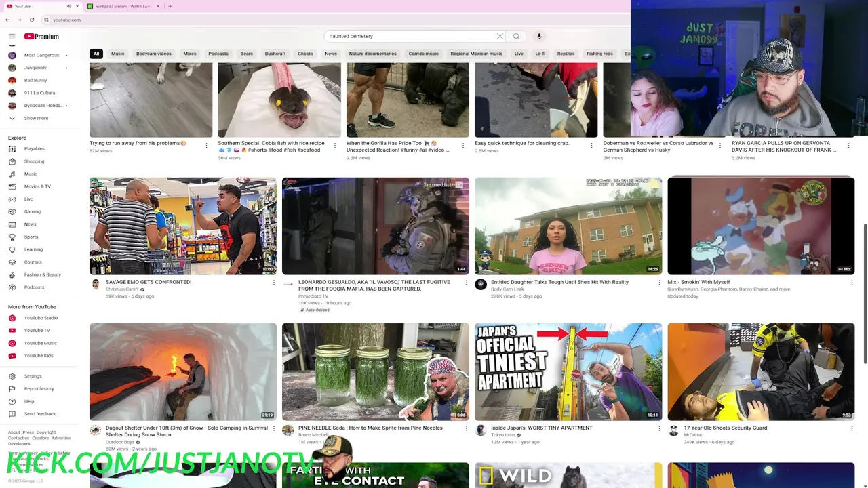Open Gaming section

click(32, 211)
